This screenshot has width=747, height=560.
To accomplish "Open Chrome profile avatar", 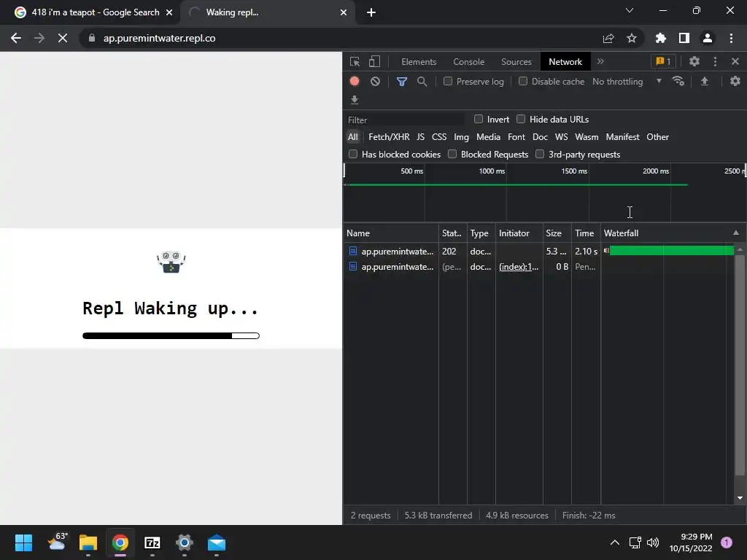I will pos(708,38).
